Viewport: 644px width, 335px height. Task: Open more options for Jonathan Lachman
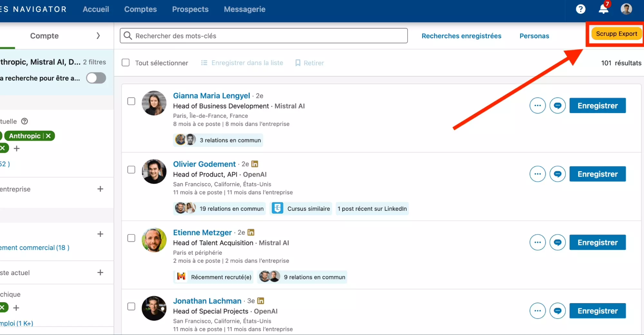537,311
